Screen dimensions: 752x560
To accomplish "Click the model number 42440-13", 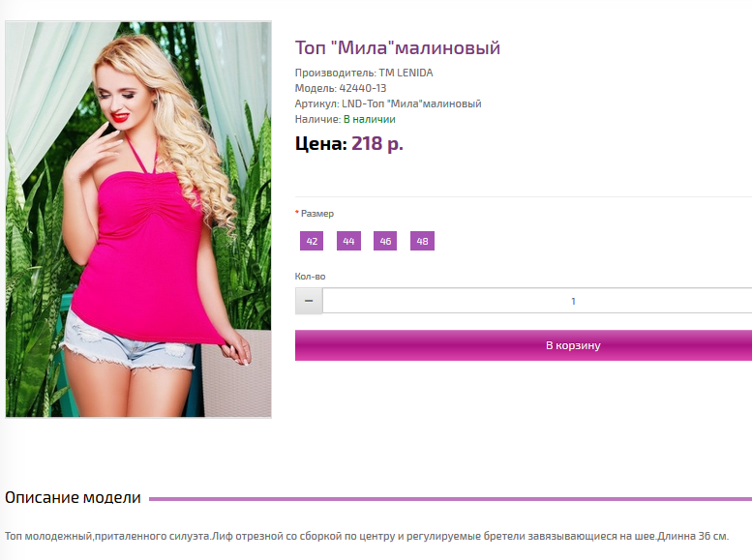I will [x=363, y=88].
